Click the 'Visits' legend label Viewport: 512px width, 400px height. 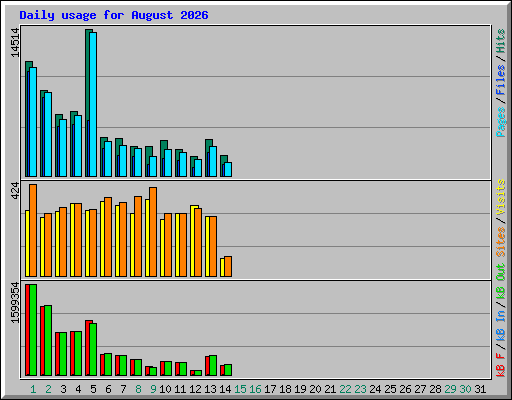tap(501, 197)
